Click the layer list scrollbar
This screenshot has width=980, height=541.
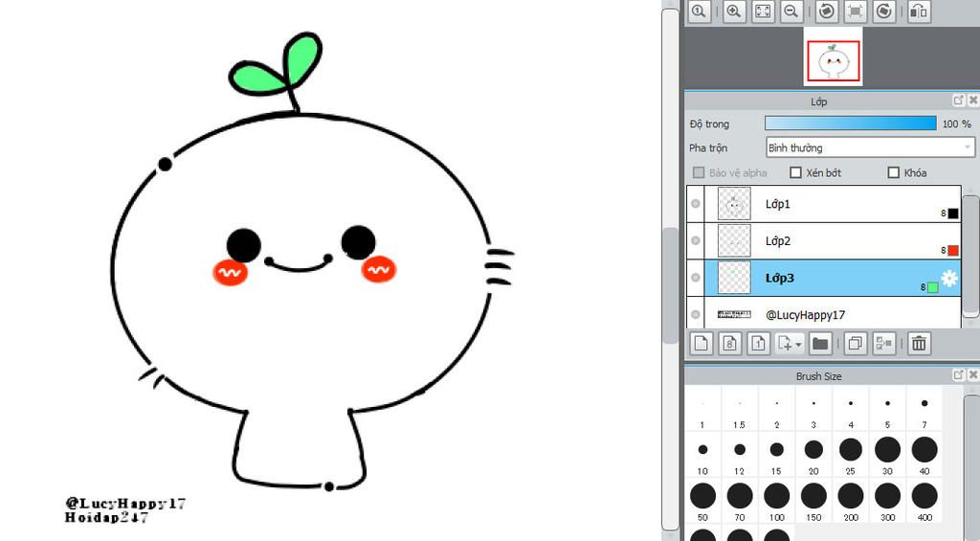970,257
